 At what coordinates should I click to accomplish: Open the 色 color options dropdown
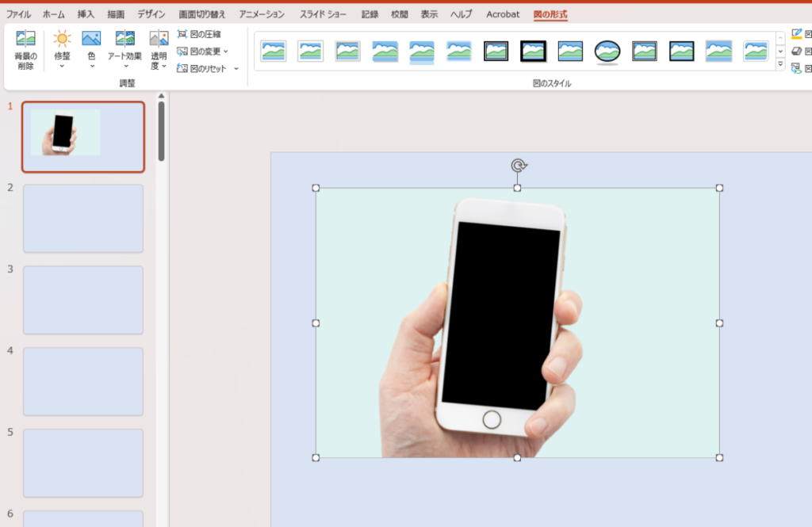(x=91, y=48)
